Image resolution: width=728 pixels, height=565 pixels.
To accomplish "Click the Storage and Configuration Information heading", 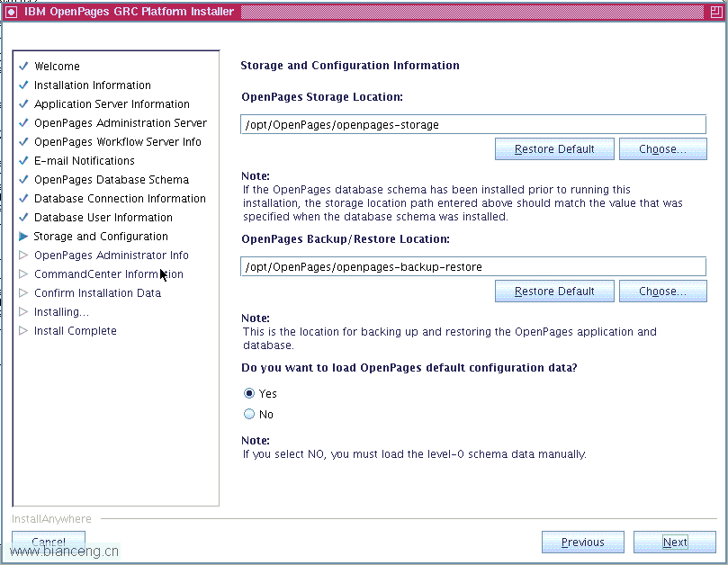I will pyautogui.click(x=350, y=66).
